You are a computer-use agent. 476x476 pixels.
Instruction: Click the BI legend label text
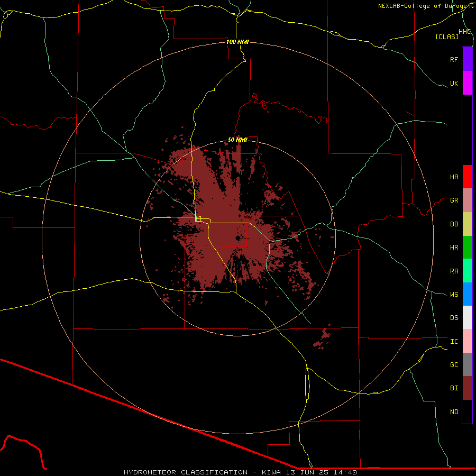[454, 388]
